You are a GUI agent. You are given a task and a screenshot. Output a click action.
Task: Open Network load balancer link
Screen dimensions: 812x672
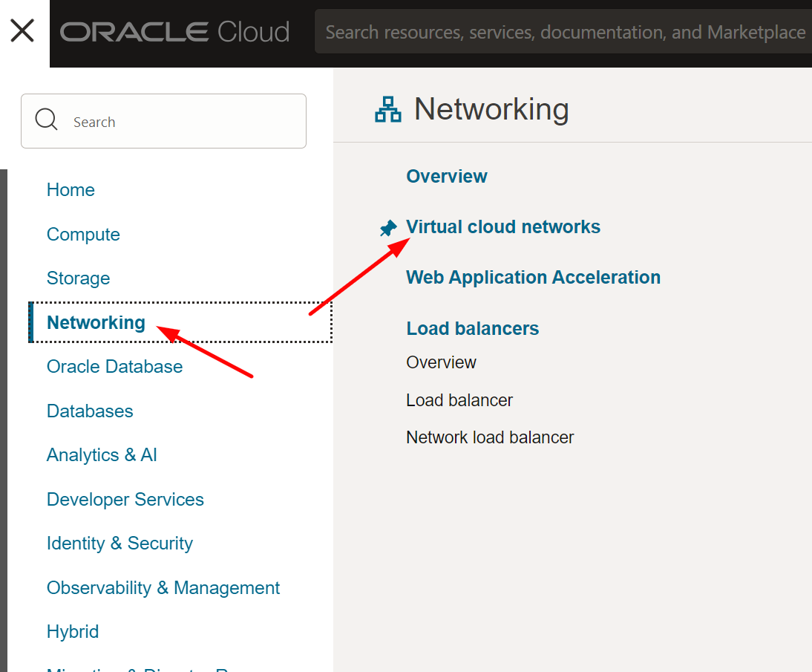490,437
